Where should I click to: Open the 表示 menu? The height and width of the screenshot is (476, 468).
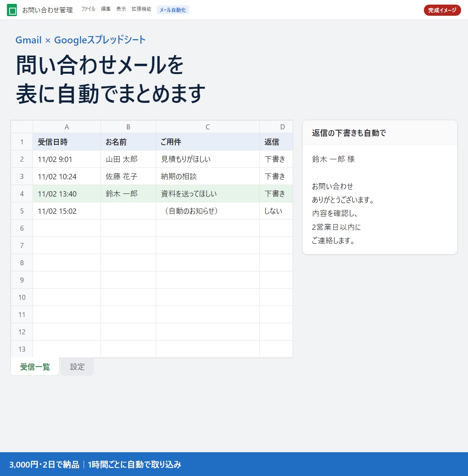pos(121,9)
